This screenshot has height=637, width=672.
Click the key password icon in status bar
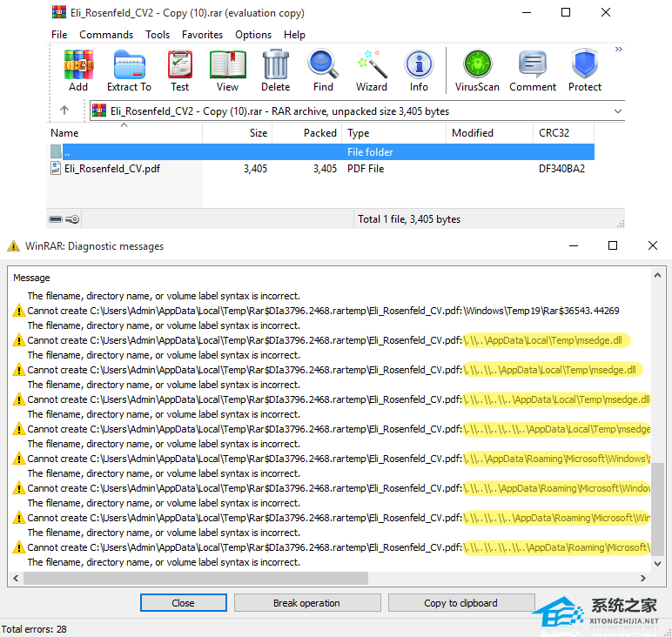(x=72, y=219)
